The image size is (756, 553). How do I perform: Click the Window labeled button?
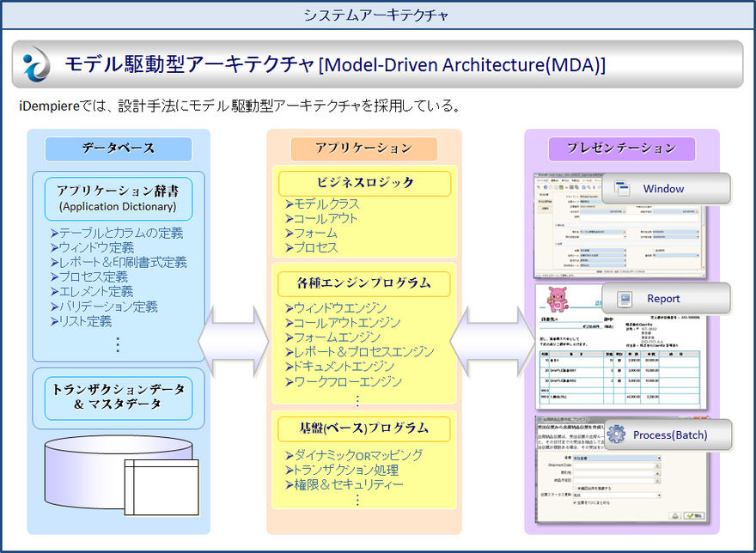point(663,188)
